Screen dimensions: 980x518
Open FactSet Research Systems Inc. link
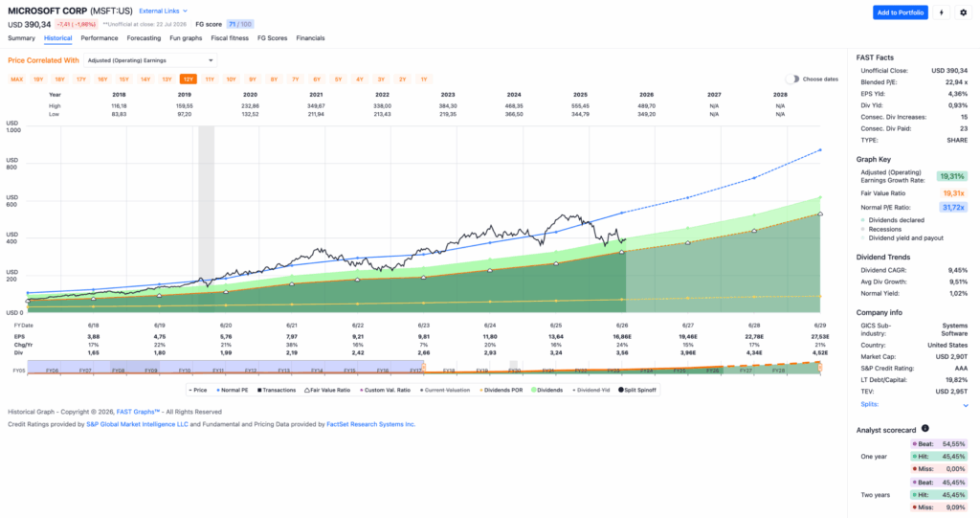pyautogui.click(x=370, y=424)
